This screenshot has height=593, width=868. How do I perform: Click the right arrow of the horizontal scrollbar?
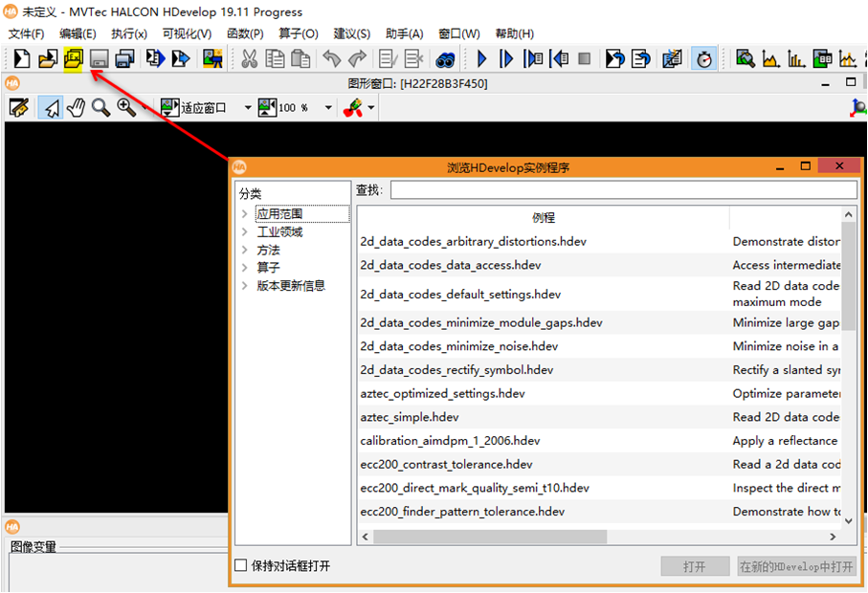tap(833, 537)
